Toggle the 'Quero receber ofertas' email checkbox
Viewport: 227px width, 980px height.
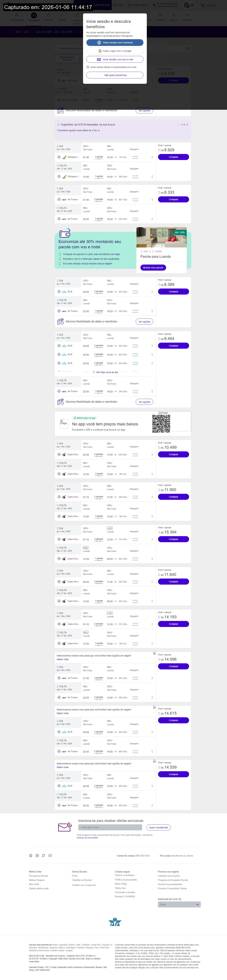(88, 67)
